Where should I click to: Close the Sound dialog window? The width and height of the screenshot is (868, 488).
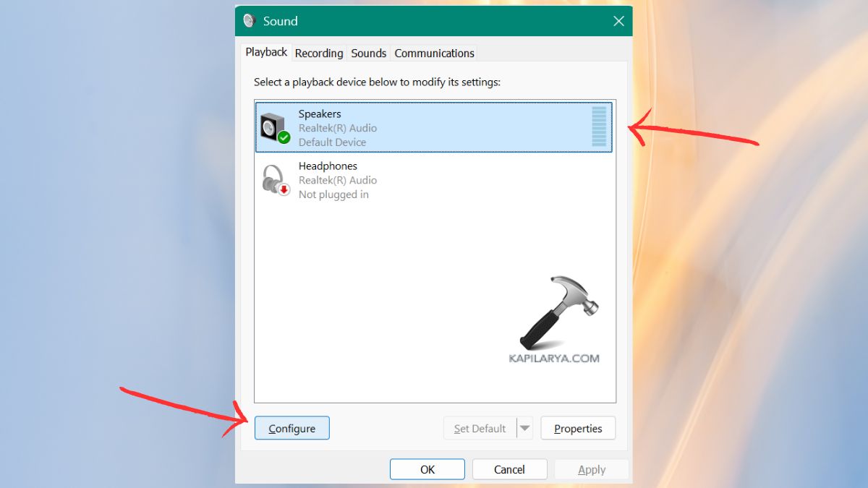618,21
